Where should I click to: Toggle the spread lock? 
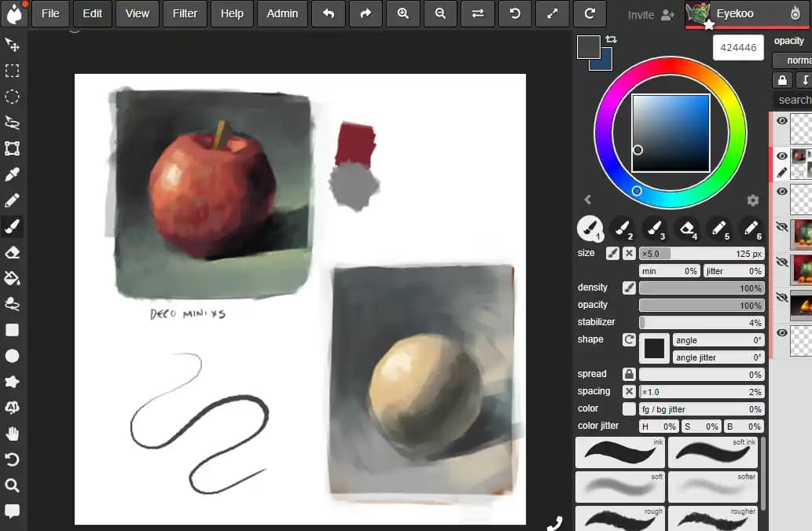click(x=629, y=374)
